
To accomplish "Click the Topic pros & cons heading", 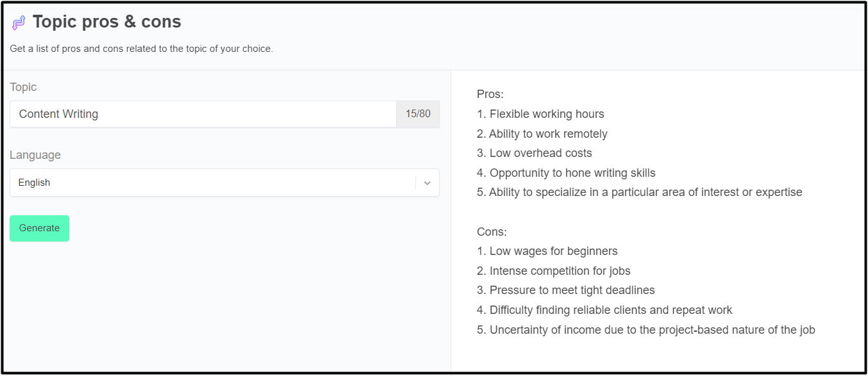I will 107,22.
